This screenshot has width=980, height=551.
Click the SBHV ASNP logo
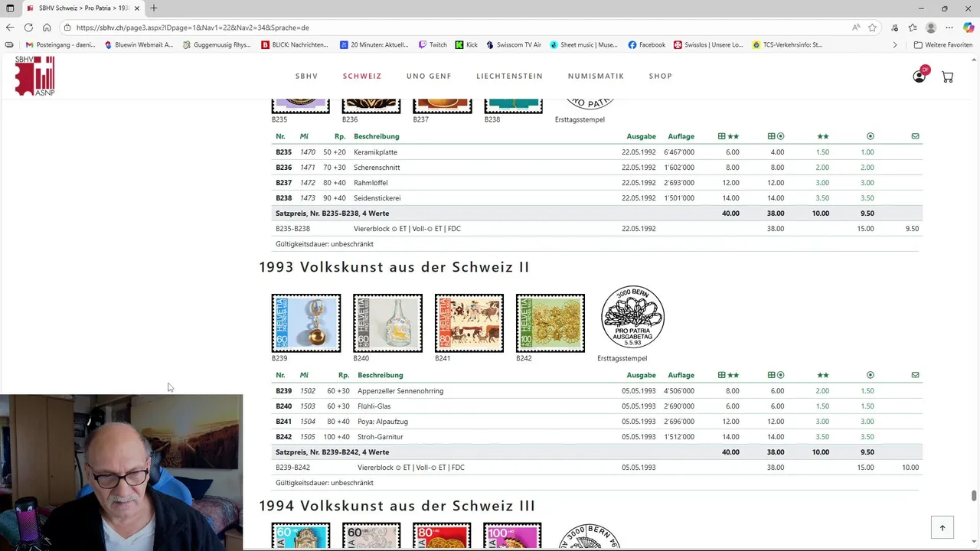point(34,75)
